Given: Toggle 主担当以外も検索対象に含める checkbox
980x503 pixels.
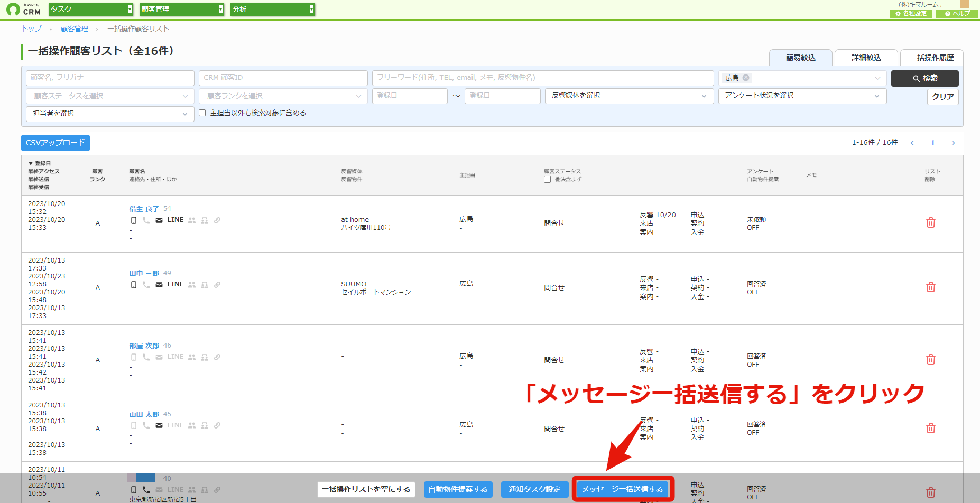Looking at the screenshot, I should click(x=202, y=113).
